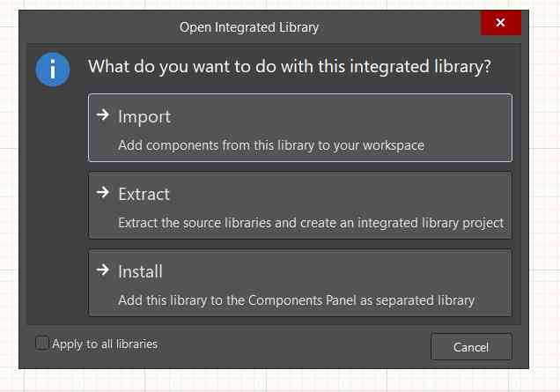Click 'Extract the source libraries' description text
Image resolution: width=560 pixels, height=392 pixels.
310,223
